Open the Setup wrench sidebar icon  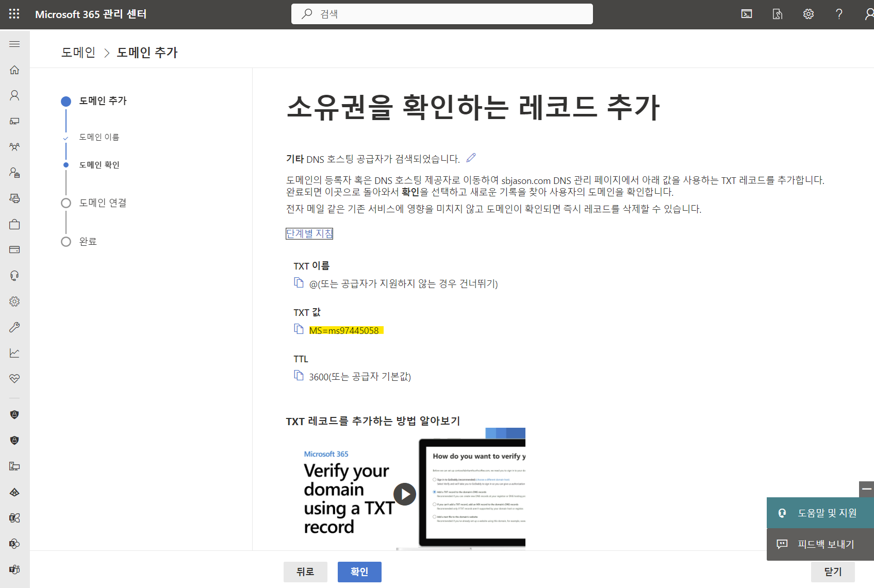click(x=14, y=327)
